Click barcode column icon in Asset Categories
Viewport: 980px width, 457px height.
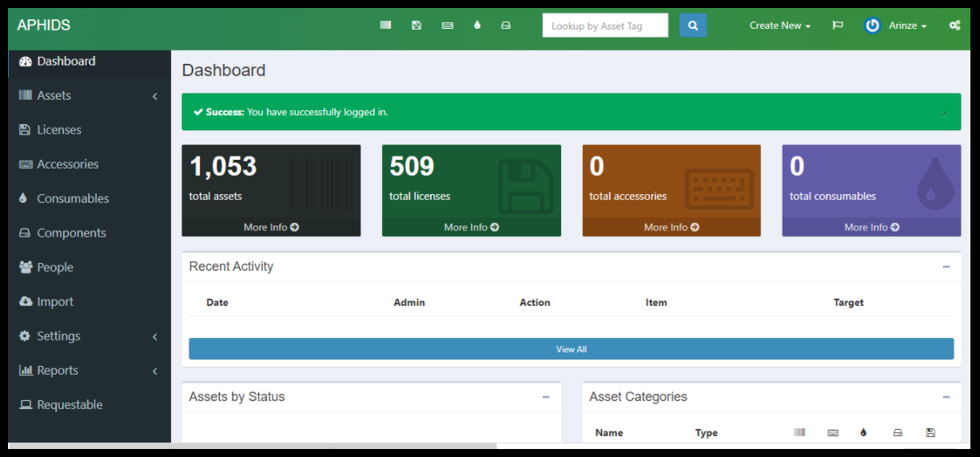point(800,432)
